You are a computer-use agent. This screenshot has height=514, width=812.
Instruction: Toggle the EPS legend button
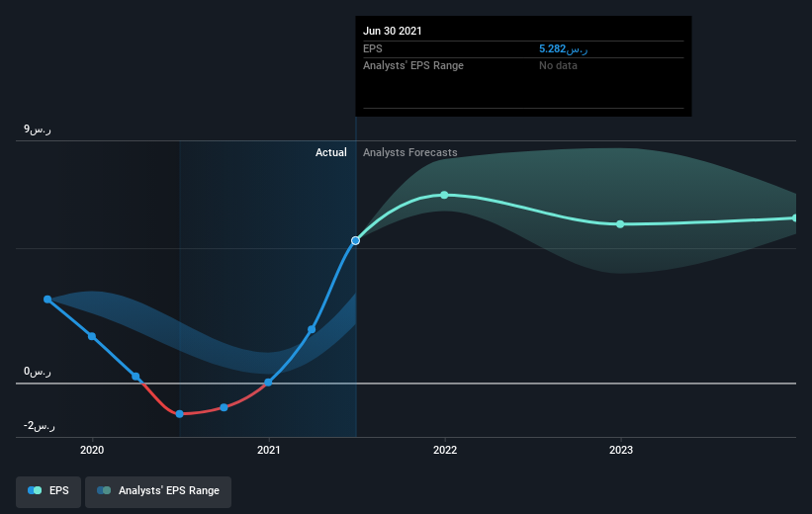(x=48, y=490)
